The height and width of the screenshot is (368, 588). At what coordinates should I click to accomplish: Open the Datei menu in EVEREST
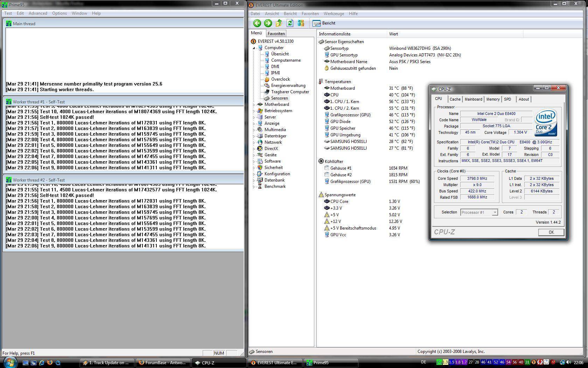click(x=255, y=14)
